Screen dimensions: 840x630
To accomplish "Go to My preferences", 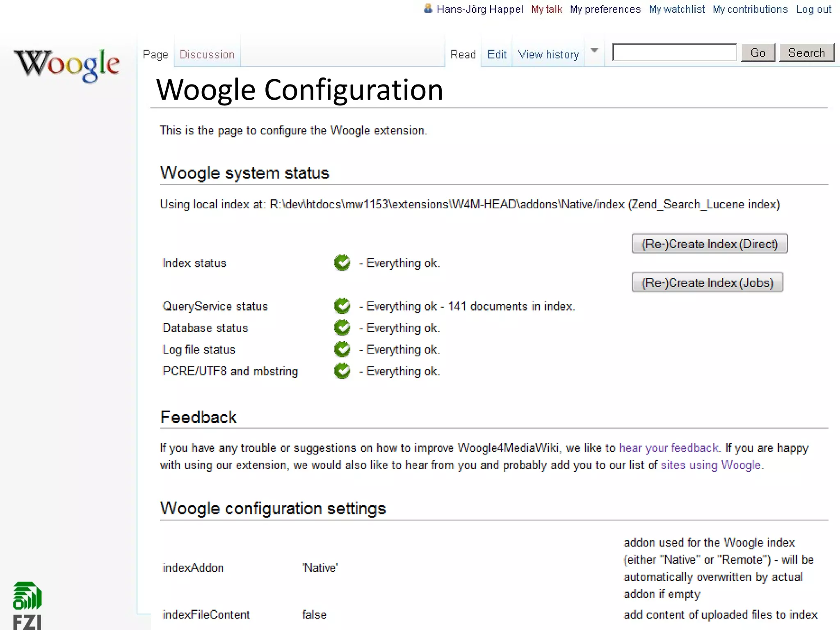I will tap(605, 9).
